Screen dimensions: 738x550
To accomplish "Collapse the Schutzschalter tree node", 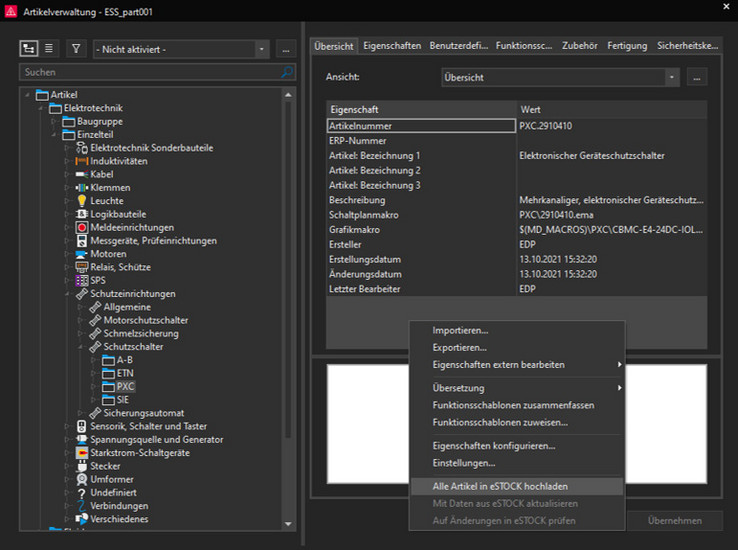I will (80, 347).
